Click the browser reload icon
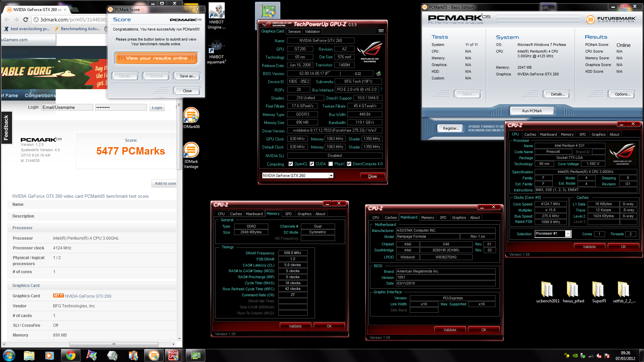This screenshot has height=362, width=644. point(25,20)
